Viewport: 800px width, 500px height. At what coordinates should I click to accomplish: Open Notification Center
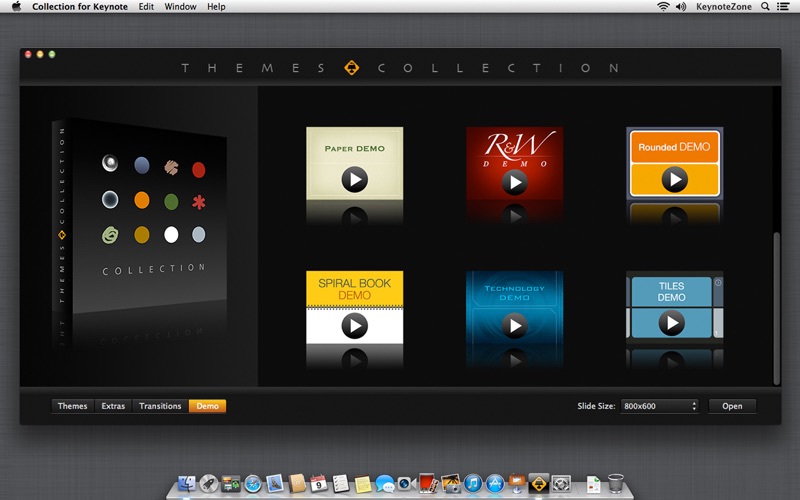783,7
